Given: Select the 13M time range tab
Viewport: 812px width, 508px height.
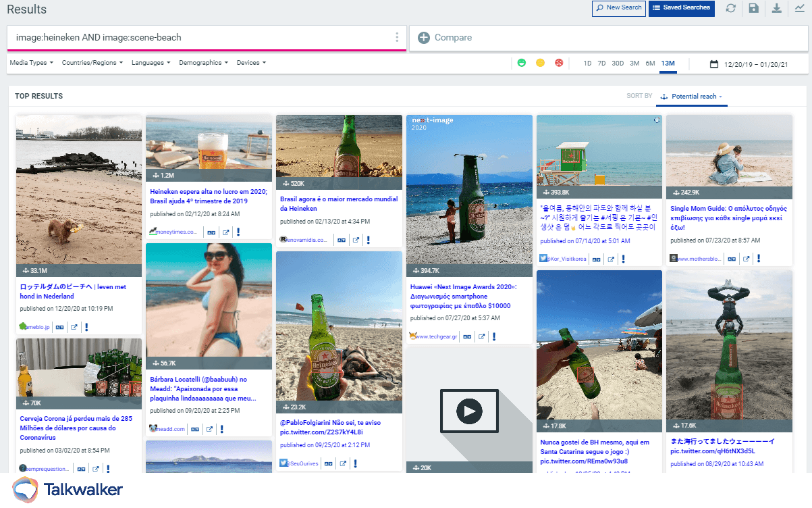Looking at the screenshot, I should point(668,63).
